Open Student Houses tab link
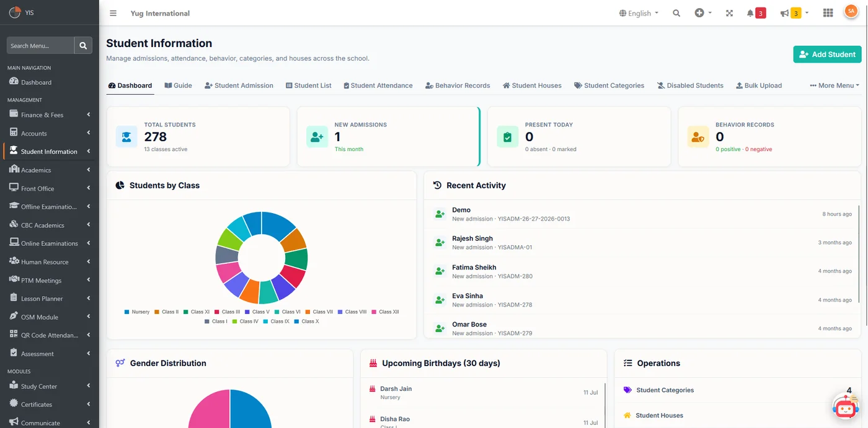Screen dimensions: 868x428 [x=532, y=85]
